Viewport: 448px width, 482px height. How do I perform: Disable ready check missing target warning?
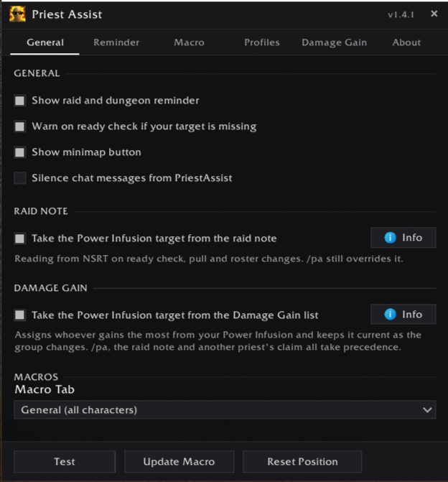pos(20,126)
